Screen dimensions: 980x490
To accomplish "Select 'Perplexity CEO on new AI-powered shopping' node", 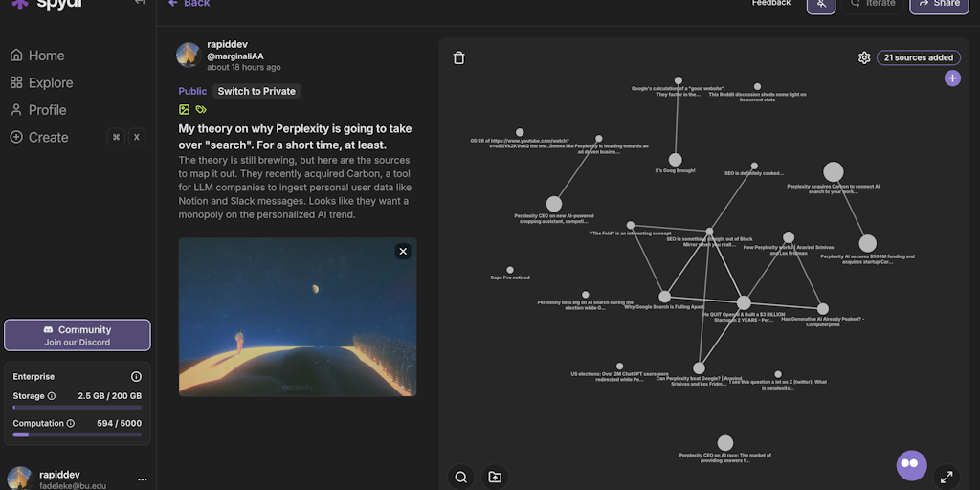I will (554, 205).
